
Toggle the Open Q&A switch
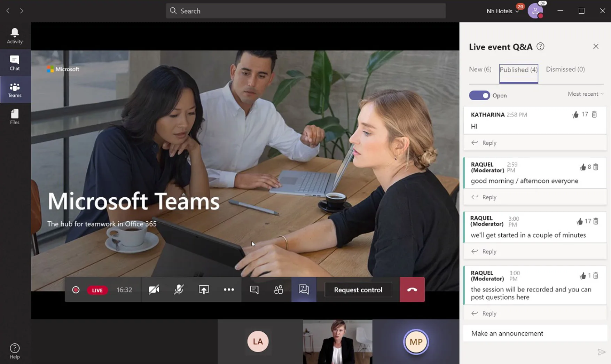(479, 95)
